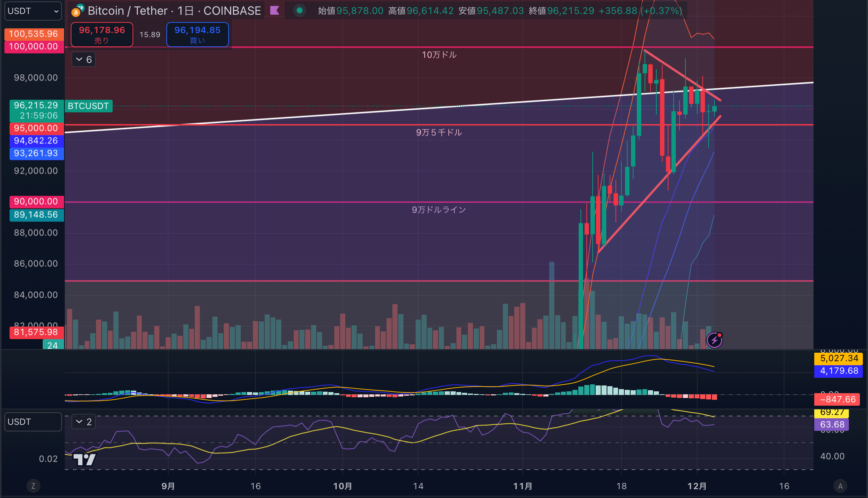Image resolution: width=868 pixels, height=498 pixels.
Task: Select the 10万ドル horizontal line label
Action: coord(439,55)
